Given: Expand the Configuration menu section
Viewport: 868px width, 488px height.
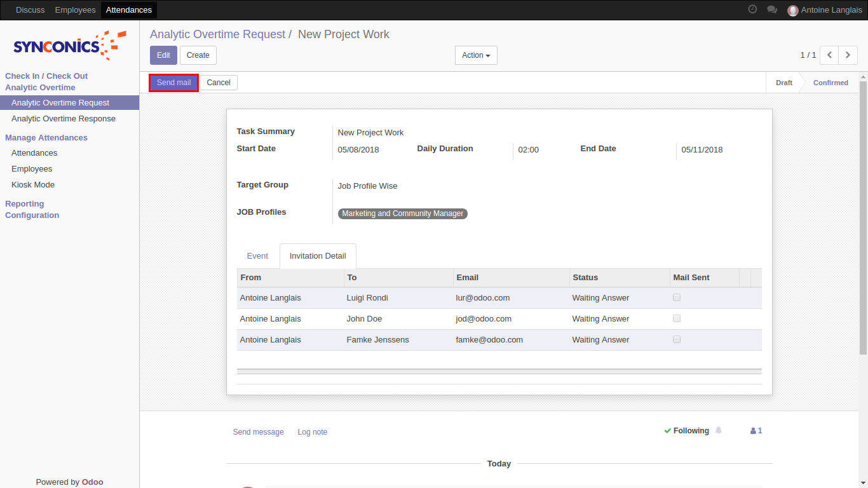Looking at the screenshot, I should [x=32, y=215].
